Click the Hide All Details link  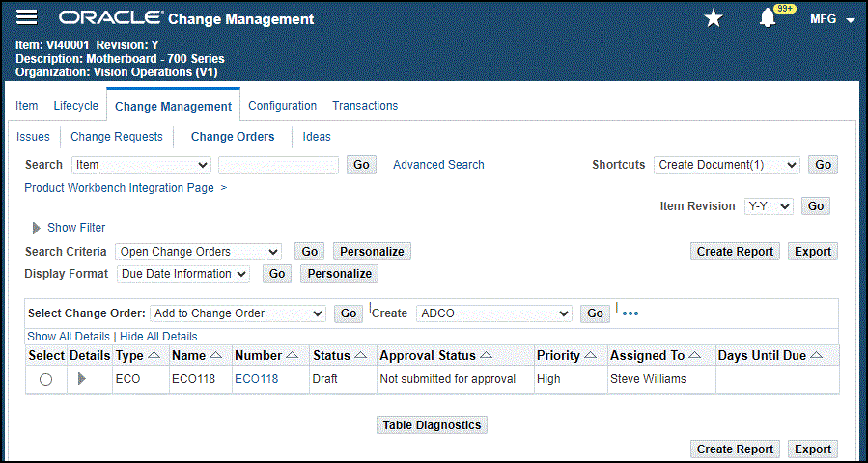pyautogui.click(x=158, y=337)
